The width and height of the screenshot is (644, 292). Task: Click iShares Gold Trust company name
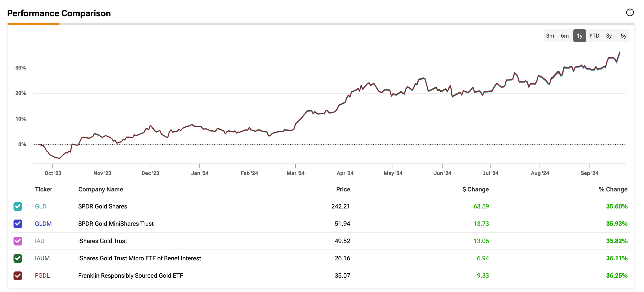click(103, 241)
